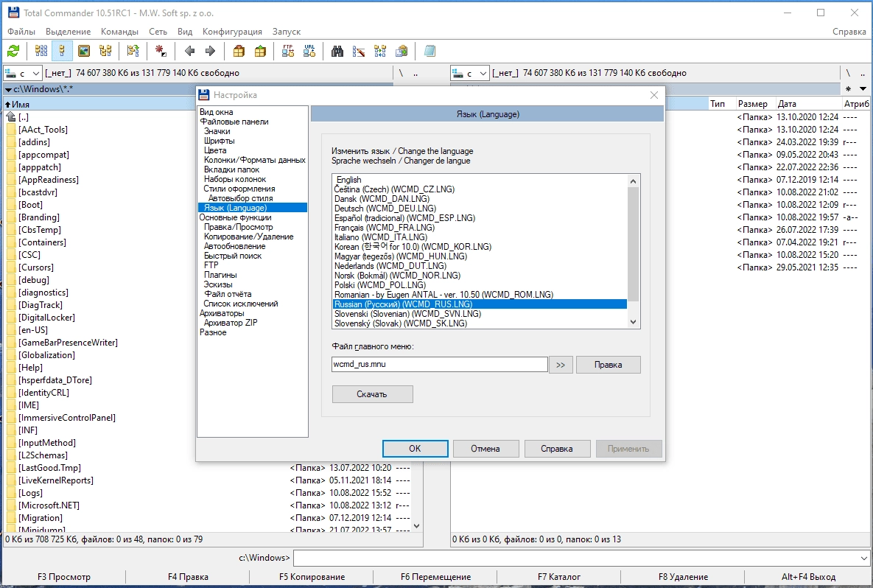Click the Правка button beside menu file
Image resolution: width=873 pixels, height=588 pixels.
(x=608, y=365)
